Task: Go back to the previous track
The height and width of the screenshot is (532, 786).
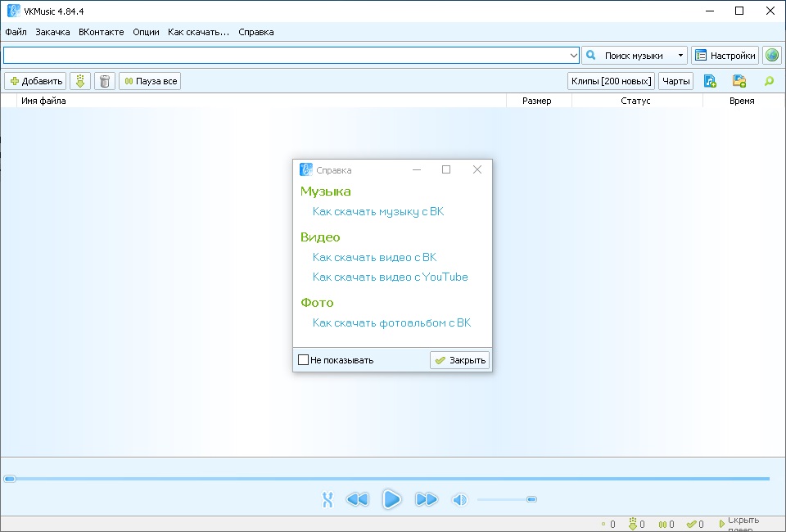Action: [357, 499]
